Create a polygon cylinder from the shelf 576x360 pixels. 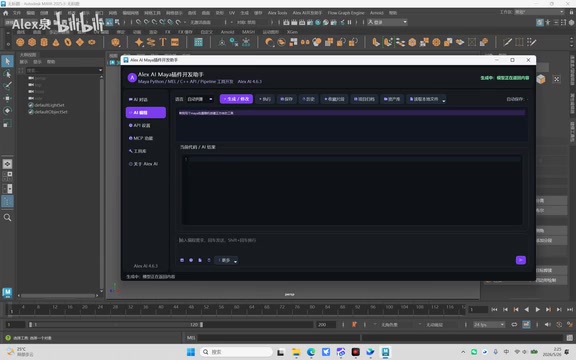pos(44,42)
